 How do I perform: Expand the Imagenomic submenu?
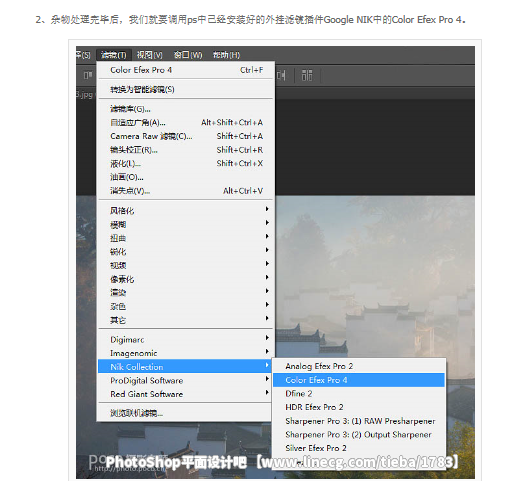pyautogui.click(x=186, y=353)
